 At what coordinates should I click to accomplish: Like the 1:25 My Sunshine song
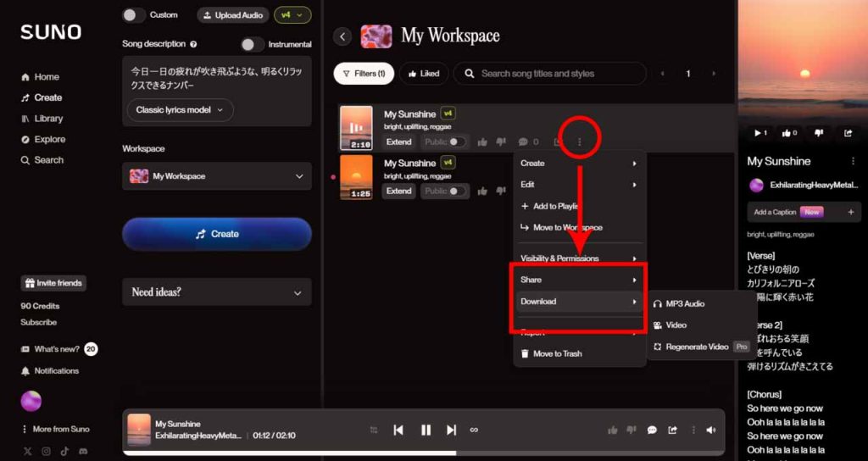point(482,191)
